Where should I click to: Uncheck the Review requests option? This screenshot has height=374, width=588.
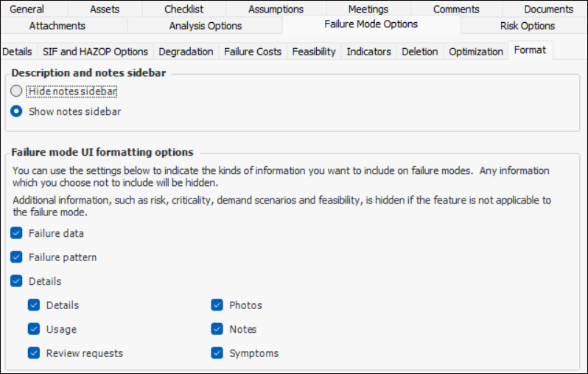click(x=34, y=353)
